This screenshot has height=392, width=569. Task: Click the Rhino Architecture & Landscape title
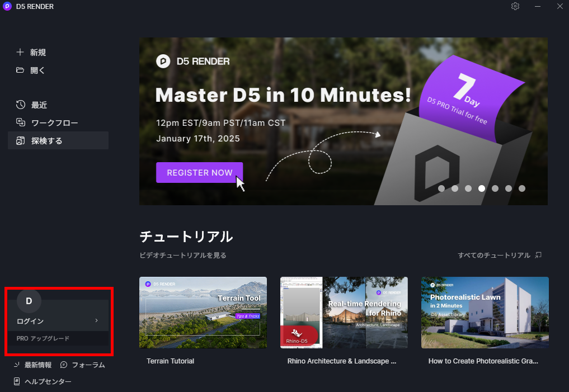tap(342, 361)
